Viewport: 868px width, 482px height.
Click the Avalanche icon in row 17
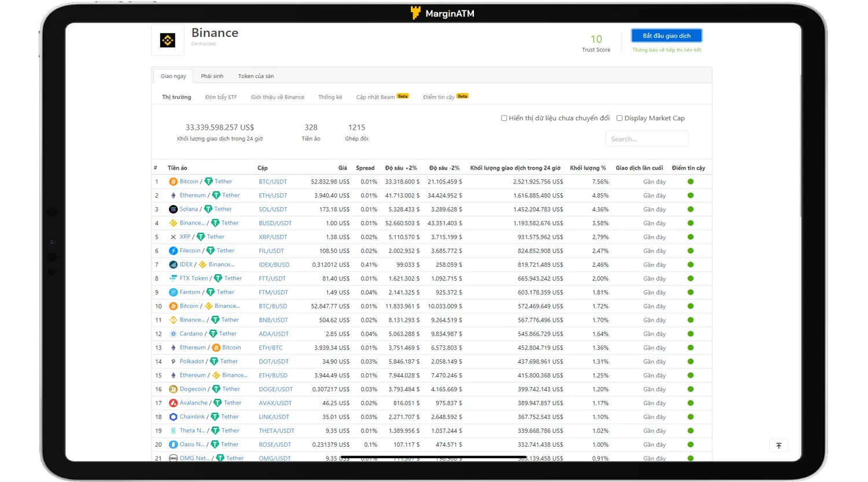pyautogui.click(x=173, y=403)
